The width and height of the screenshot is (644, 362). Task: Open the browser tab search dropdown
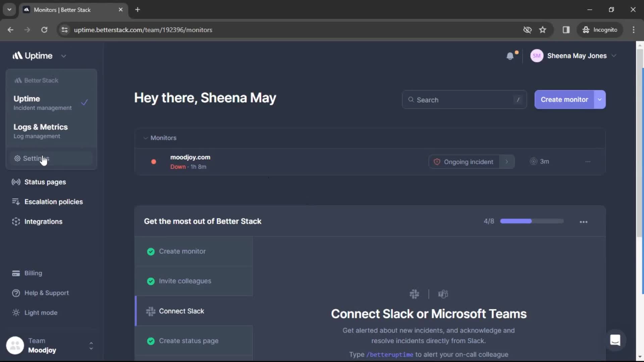[9, 10]
